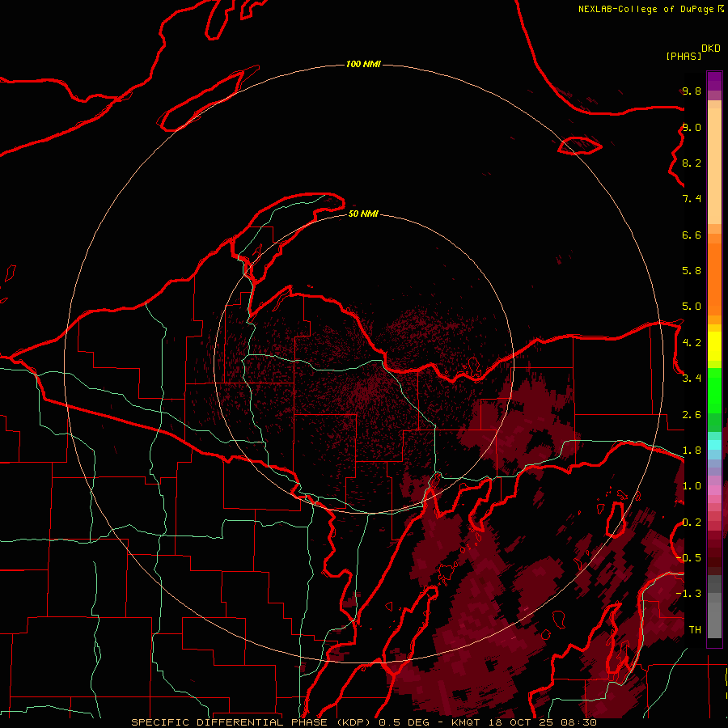Click the 6.6 value on color scale
Viewport: 728px width, 728px height.
tap(692, 235)
